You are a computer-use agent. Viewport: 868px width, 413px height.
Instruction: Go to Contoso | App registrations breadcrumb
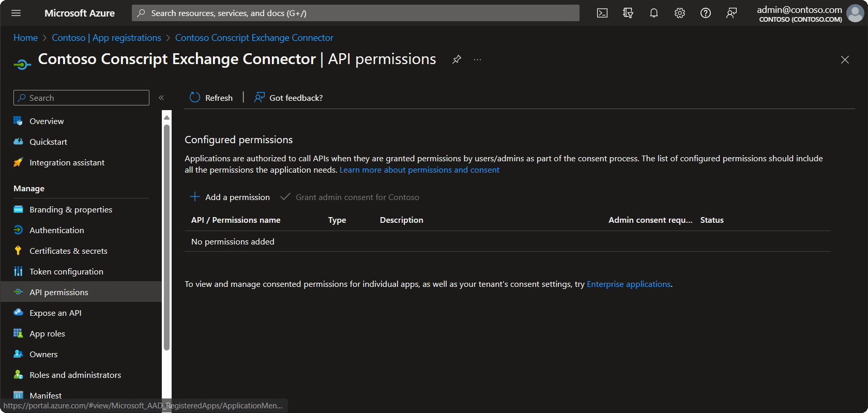pyautogui.click(x=106, y=38)
